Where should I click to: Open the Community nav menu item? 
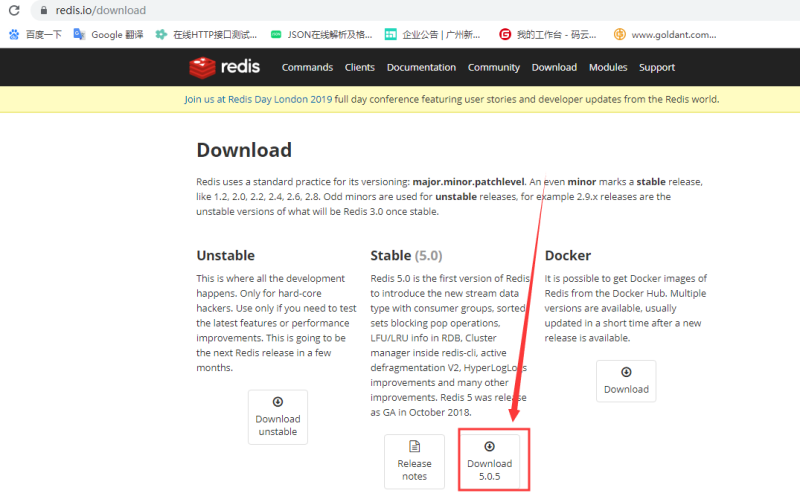(494, 67)
